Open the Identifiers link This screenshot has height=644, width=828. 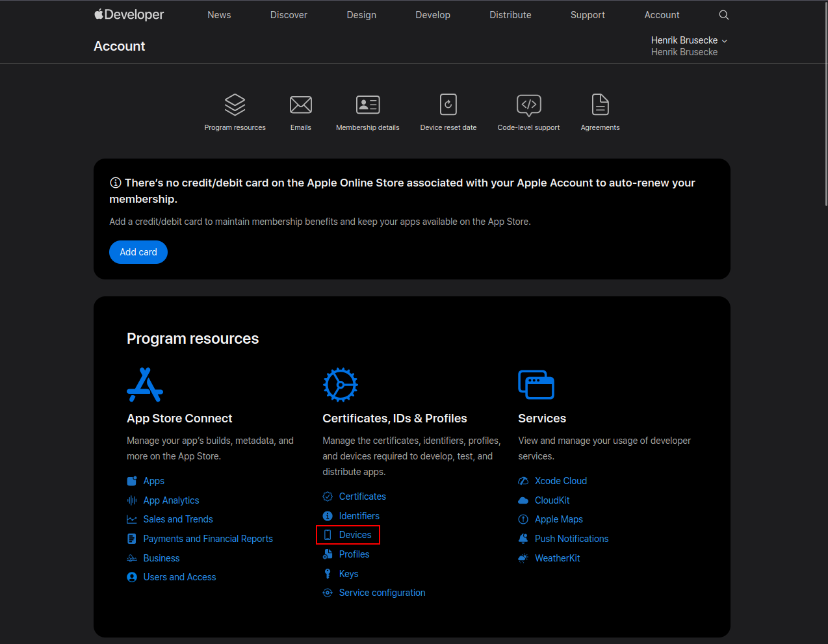(359, 516)
